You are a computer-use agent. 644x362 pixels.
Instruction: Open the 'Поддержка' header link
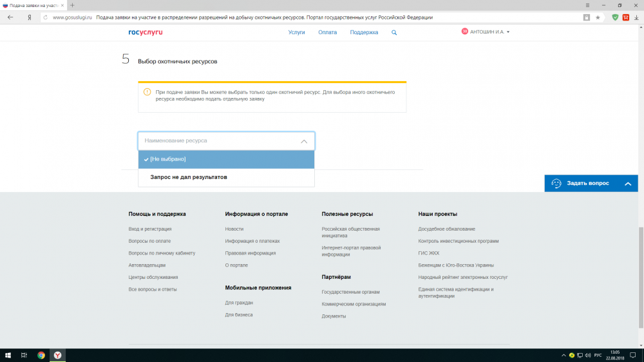pos(364,32)
